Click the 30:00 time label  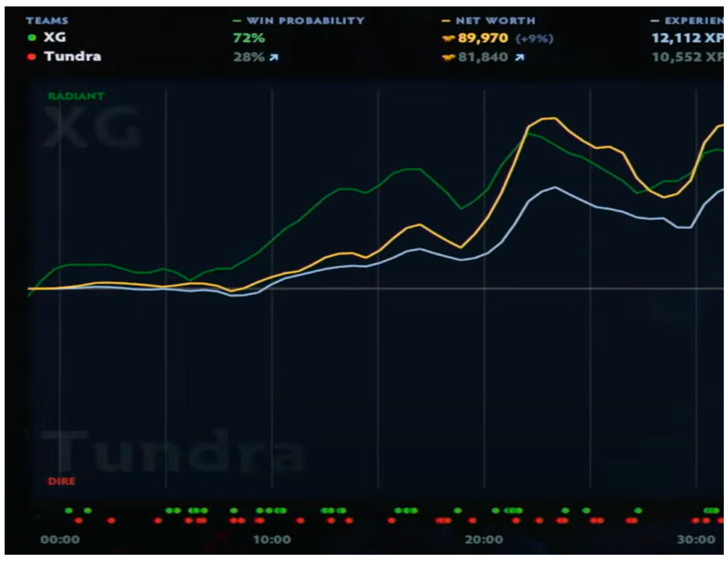[696, 539]
